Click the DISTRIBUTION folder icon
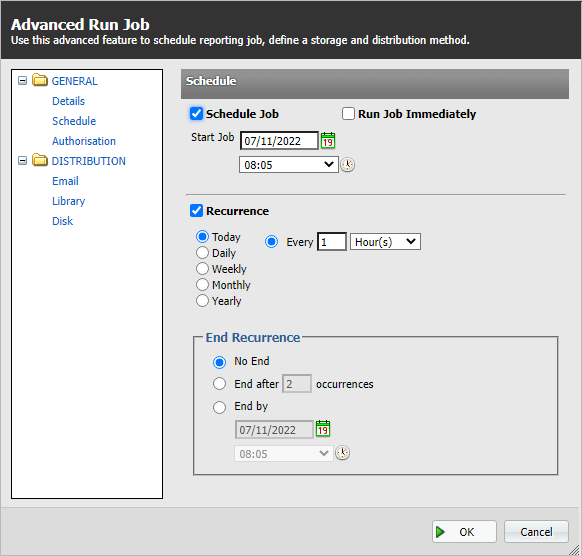Screen dimensions: 582x556 (x=39, y=160)
